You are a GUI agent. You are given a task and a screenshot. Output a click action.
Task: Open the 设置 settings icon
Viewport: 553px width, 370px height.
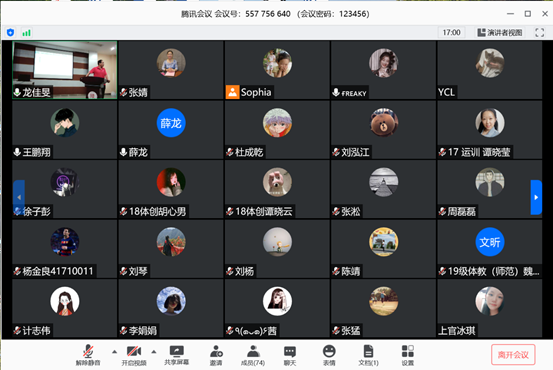408,355
